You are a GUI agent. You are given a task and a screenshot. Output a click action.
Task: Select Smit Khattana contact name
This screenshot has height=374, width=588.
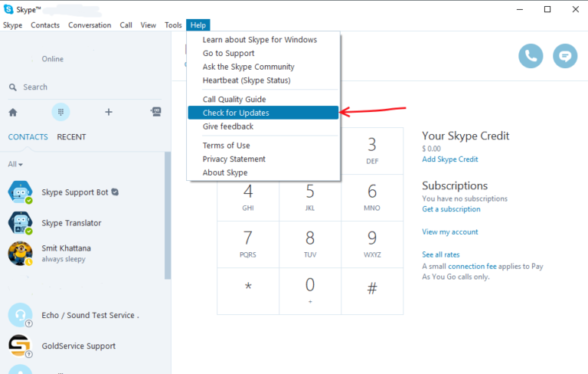[x=66, y=248]
